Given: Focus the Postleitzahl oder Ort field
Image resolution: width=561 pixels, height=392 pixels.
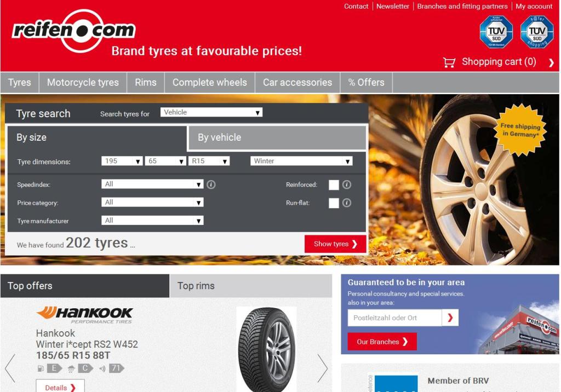Looking at the screenshot, I should tap(394, 318).
